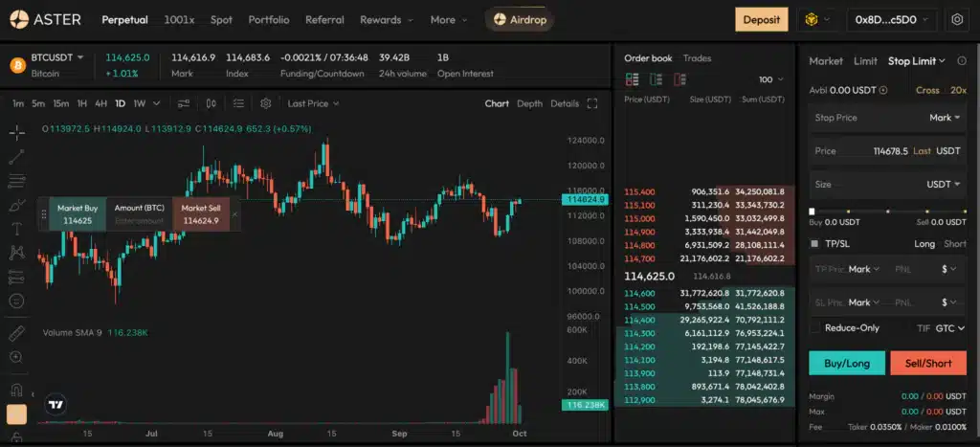Image resolution: width=980 pixels, height=447 pixels.
Task: Open the Portfolio menu item
Action: (x=268, y=19)
